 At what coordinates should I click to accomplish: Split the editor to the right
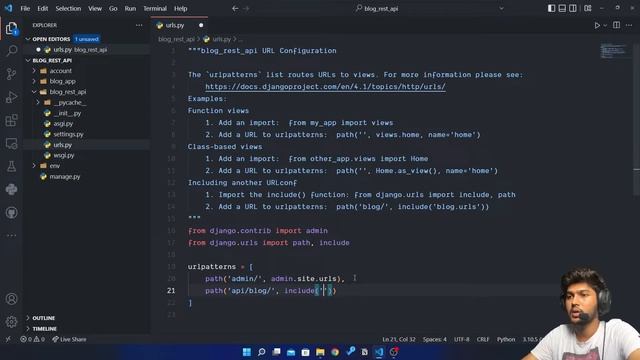tap(616, 25)
